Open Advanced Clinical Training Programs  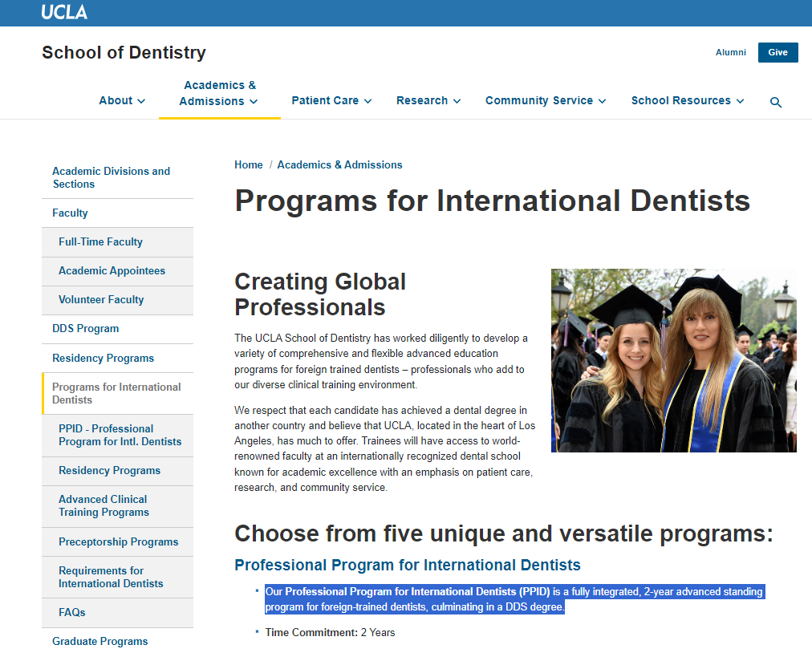coord(104,505)
